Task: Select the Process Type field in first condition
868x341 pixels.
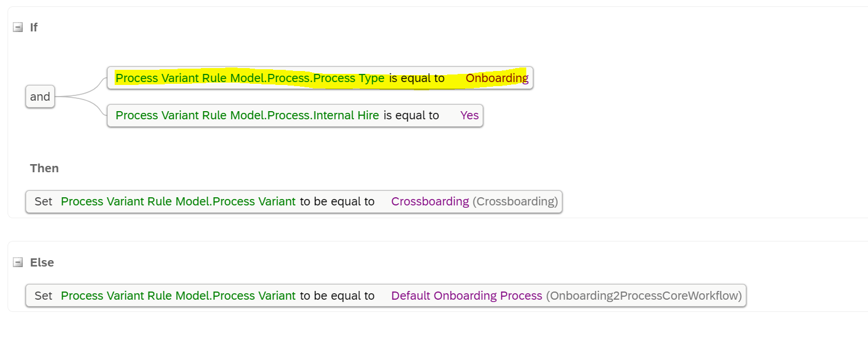Action: [250, 78]
